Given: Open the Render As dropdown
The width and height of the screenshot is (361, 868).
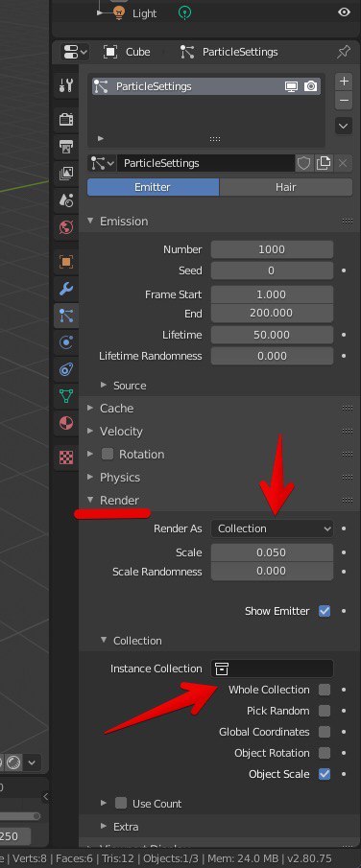Looking at the screenshot, I should (x=272, y=528).
